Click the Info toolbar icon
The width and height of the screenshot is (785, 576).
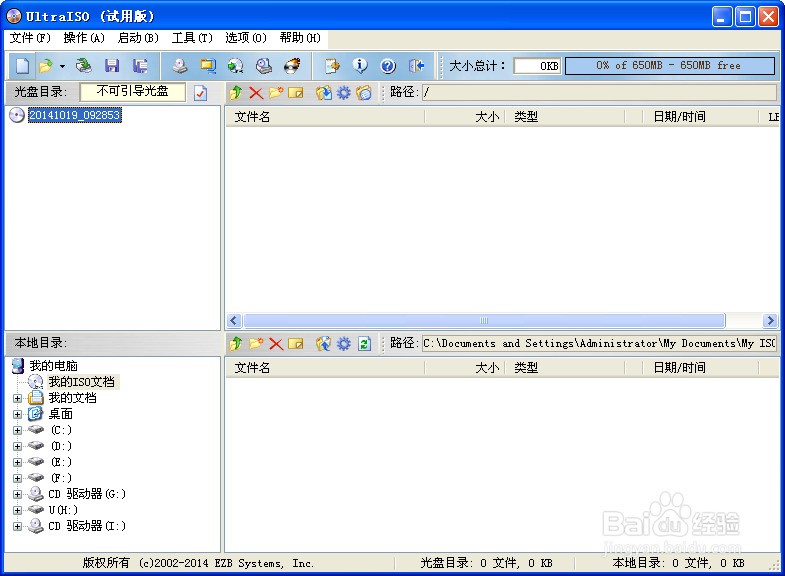pyautogui.click(x=359, y=66)
